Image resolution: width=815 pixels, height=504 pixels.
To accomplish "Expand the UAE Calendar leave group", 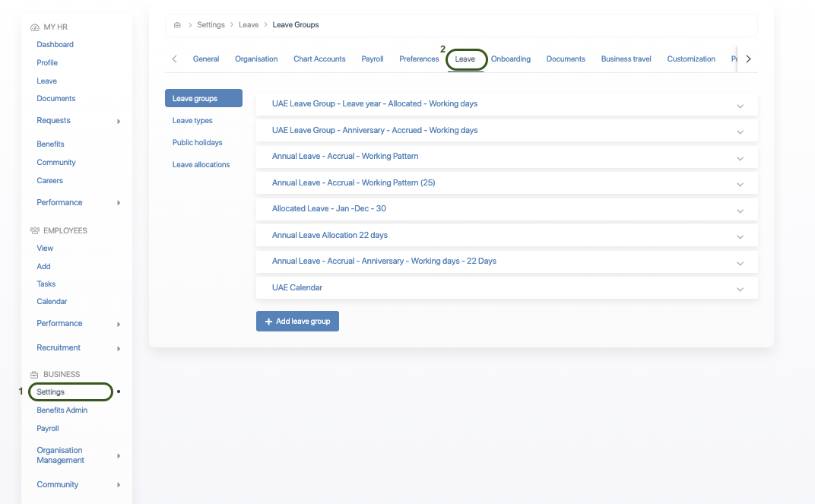I will (x=740, y=289).
